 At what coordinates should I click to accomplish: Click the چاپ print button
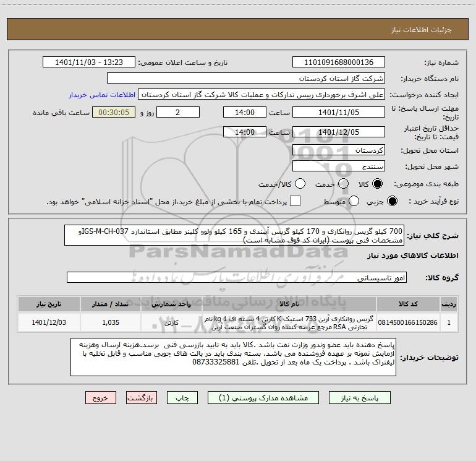coord(182,398)
